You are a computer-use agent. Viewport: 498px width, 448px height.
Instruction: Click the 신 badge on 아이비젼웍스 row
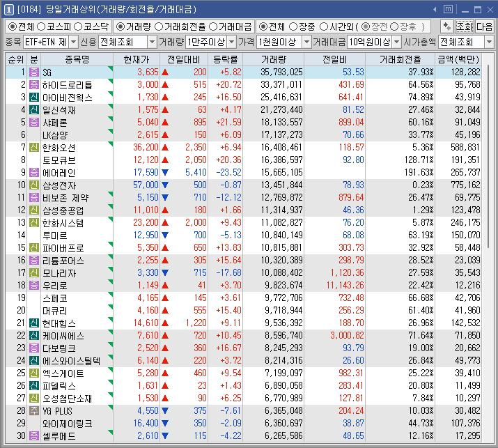tap(34, 98)
